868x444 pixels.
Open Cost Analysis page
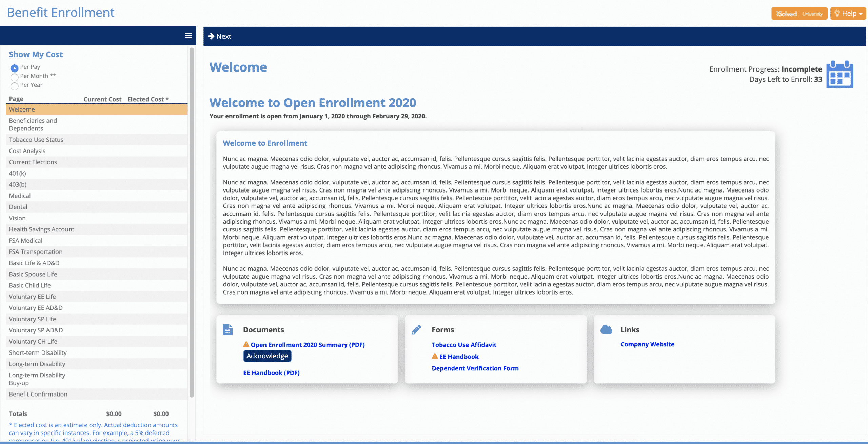(97, 151)
